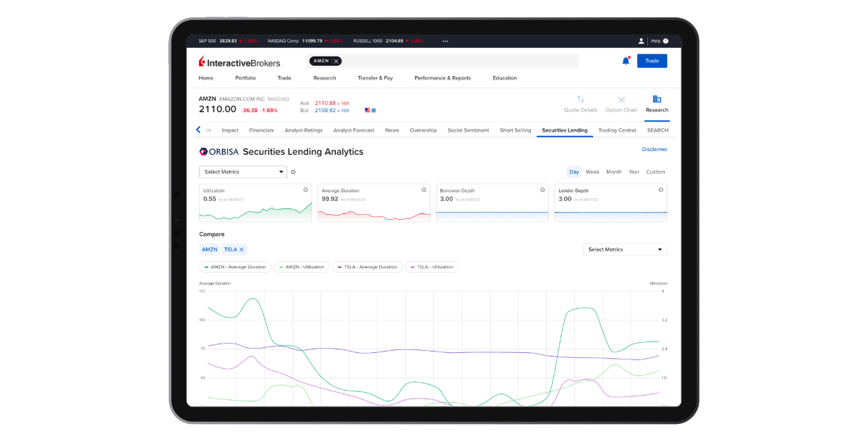Toggle the TSLA - Utilization chart legend
This screenshot has height=434, width=868.
[x=432, y=266]
